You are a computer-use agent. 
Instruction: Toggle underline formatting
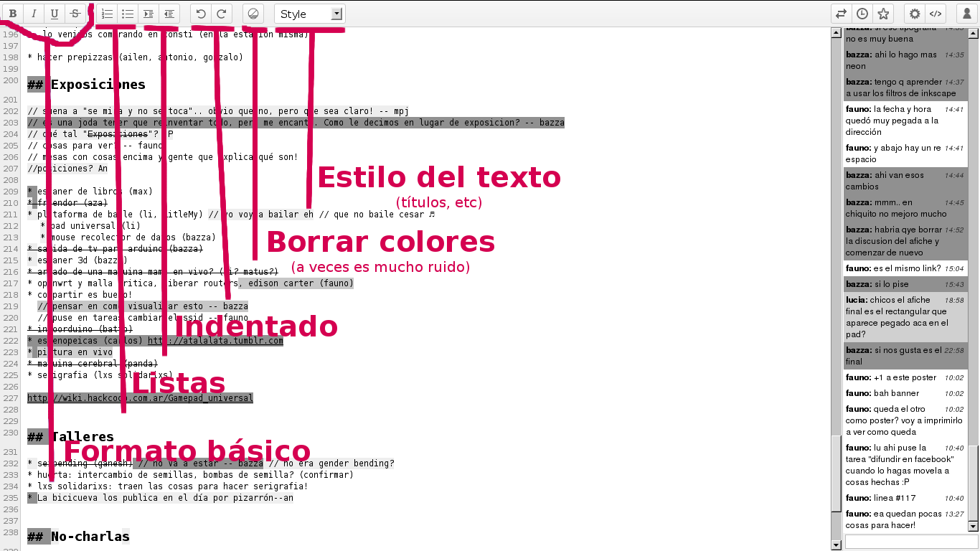(55, 14)
